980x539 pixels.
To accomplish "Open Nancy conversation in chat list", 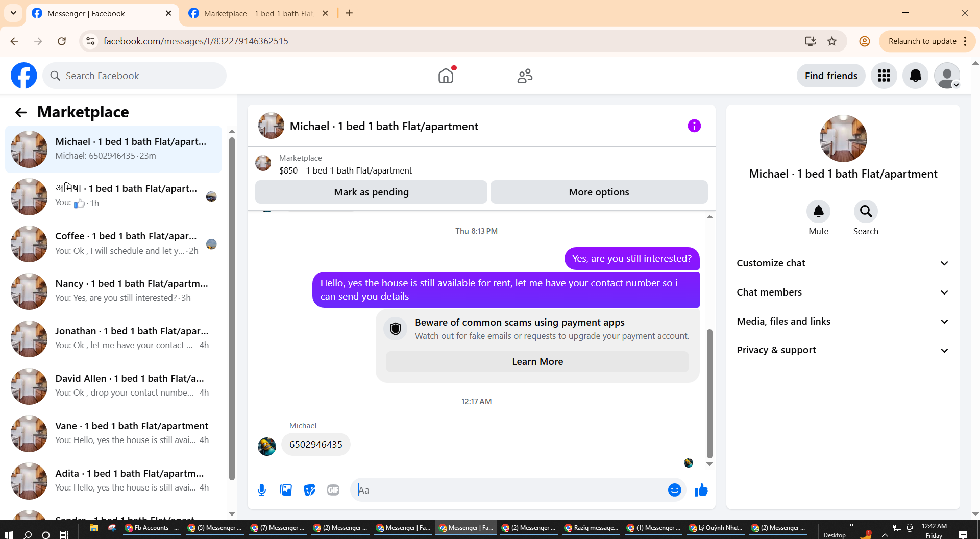I will click(114, 291).
